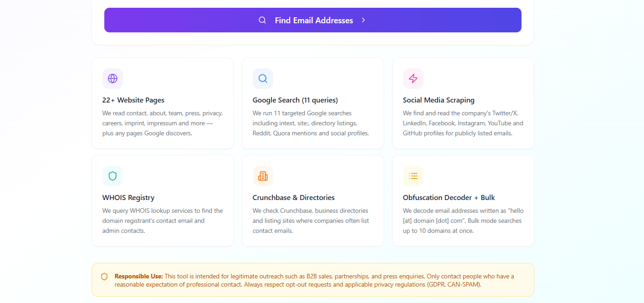
Task: Click the shield icon in the Responsible Use banner
Action: (104, 276)
